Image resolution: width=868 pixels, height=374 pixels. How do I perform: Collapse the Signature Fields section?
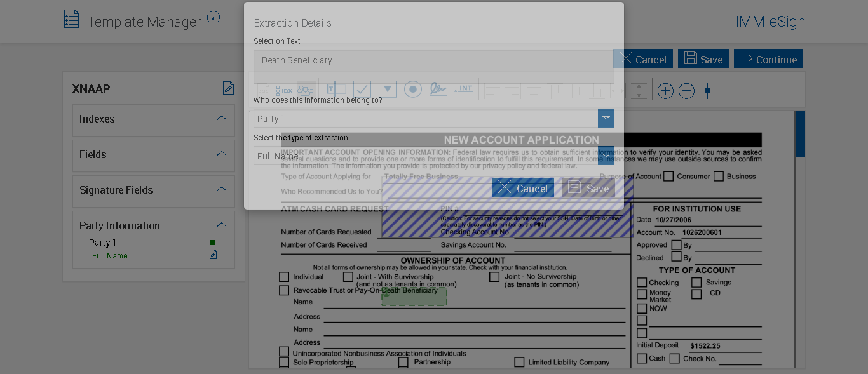221,189
